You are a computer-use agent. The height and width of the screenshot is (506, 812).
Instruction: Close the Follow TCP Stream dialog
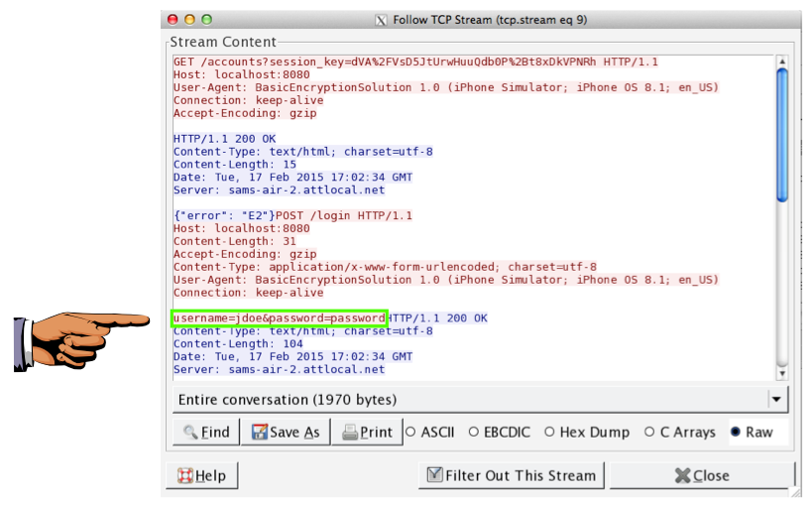tap(702, 475)
